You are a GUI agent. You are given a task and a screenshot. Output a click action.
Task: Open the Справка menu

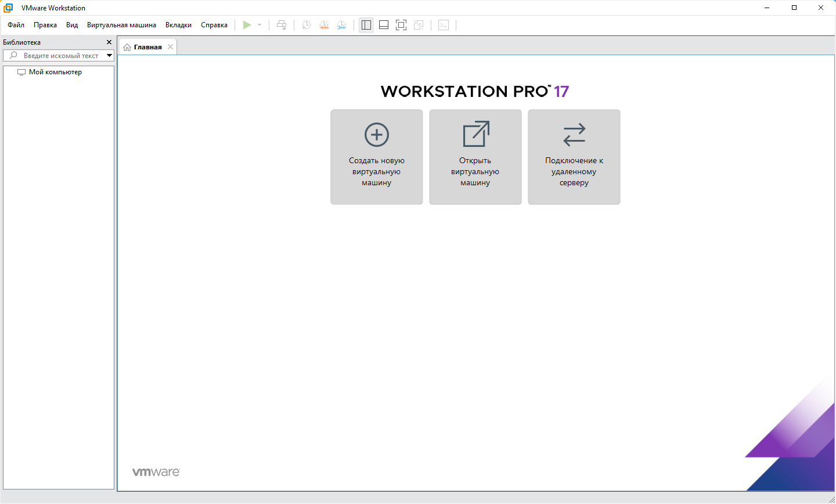[x=214, y=25]
